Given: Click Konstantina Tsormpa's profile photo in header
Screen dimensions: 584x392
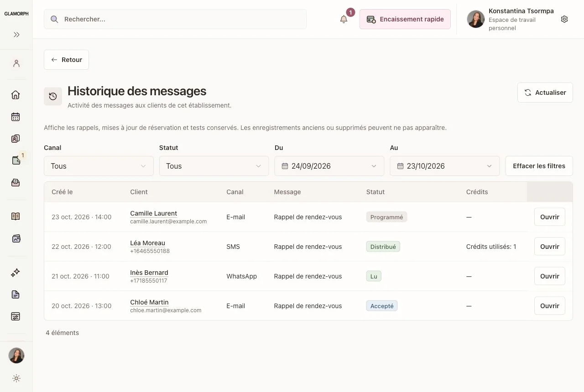Looking at the screenshot, I should tap(476, 19).
